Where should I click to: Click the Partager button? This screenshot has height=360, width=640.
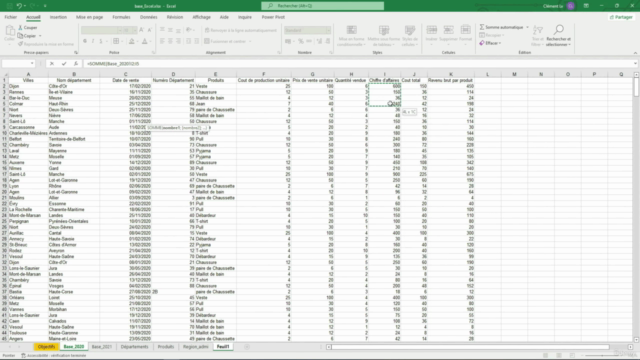[x=621, y=17]
